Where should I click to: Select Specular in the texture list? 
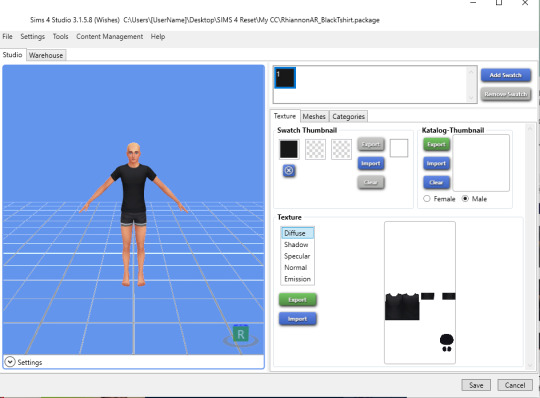click(x=297, y=256)
